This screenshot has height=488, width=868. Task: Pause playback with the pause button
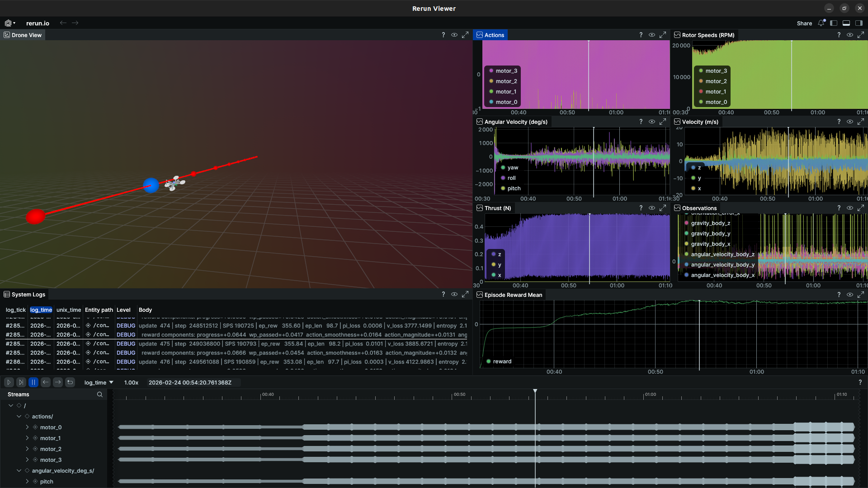coord(33,382)
